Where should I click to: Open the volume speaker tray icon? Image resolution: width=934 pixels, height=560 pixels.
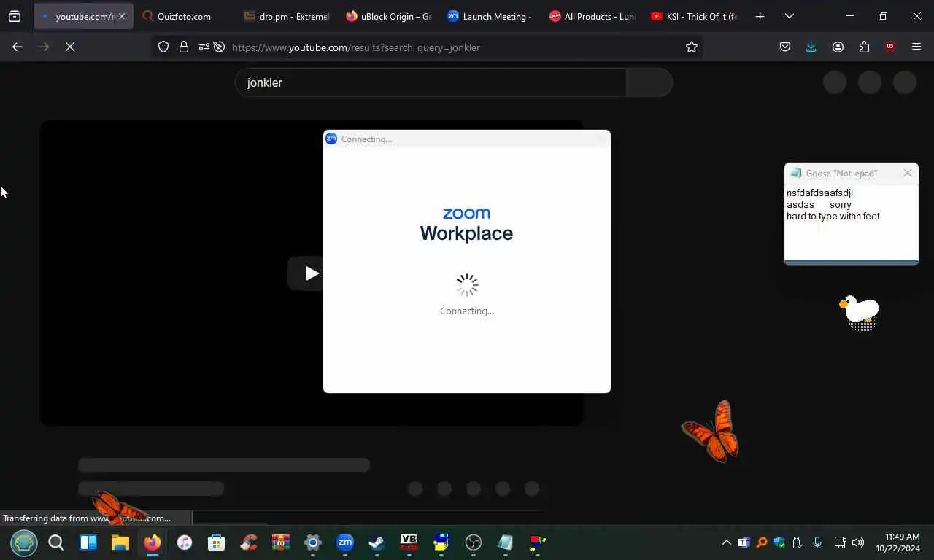click(x=858, y=542)
